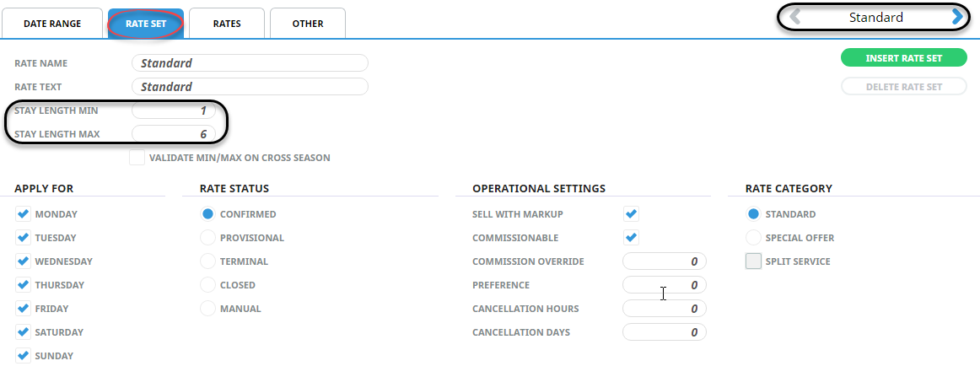Click the Delete Rate Set button

coord(904,87)
